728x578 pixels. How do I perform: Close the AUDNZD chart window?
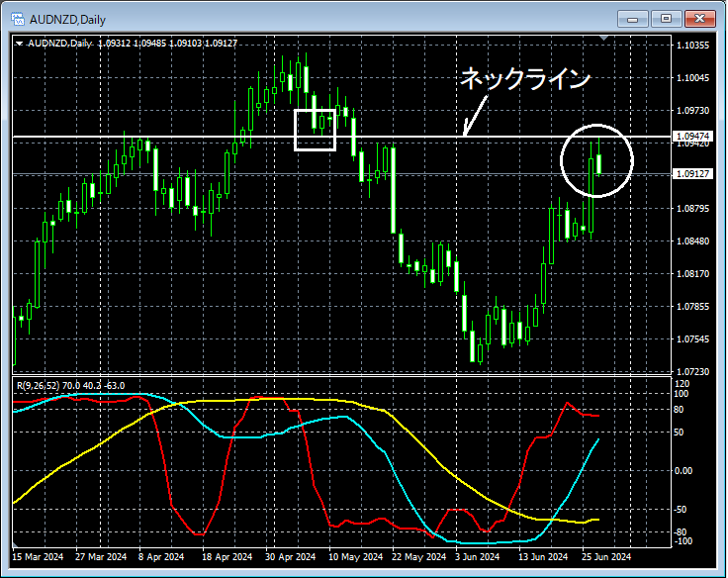pos(700,19)
